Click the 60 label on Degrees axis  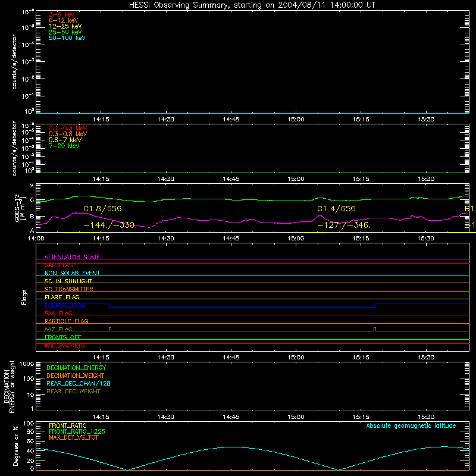click(30, 441)
